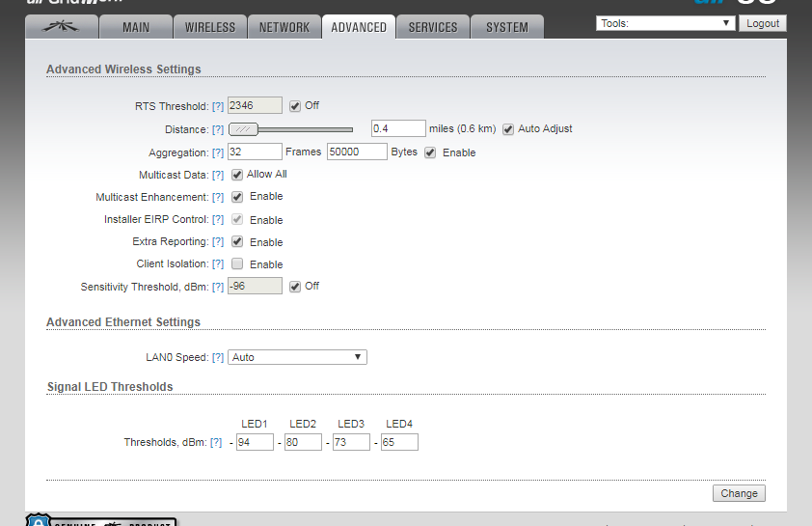
Task: Click the Multicast Data help [?] icon
Action: pos(218,175)
